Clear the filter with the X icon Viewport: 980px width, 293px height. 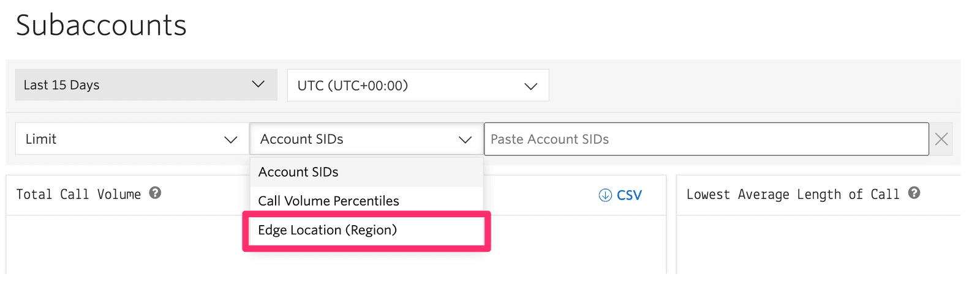pos(941,139)
